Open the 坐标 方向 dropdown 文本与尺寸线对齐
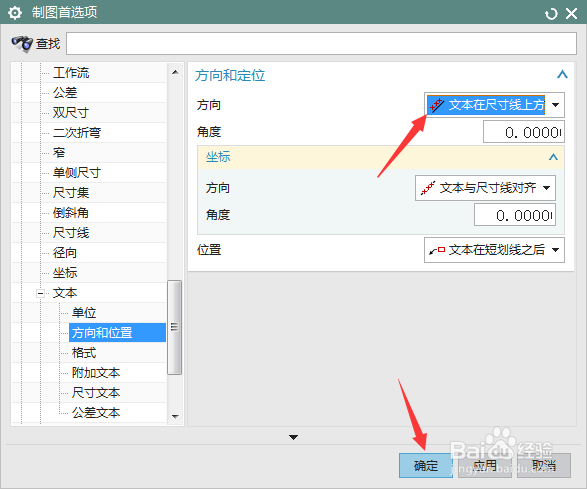Screen dimensions: 587x489 point(485,188)
